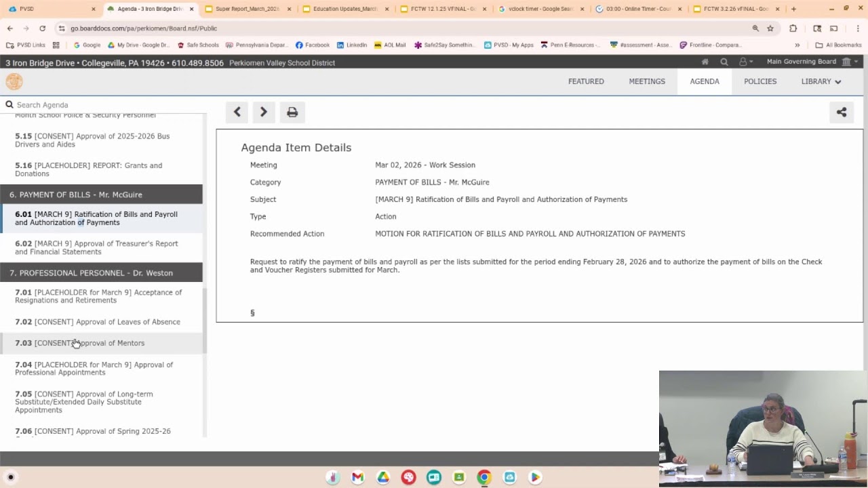The height and width of the screenshot is (488, 868).
Task: Open PVSD My Apps bookmark
Action: [x=509, y=45]
